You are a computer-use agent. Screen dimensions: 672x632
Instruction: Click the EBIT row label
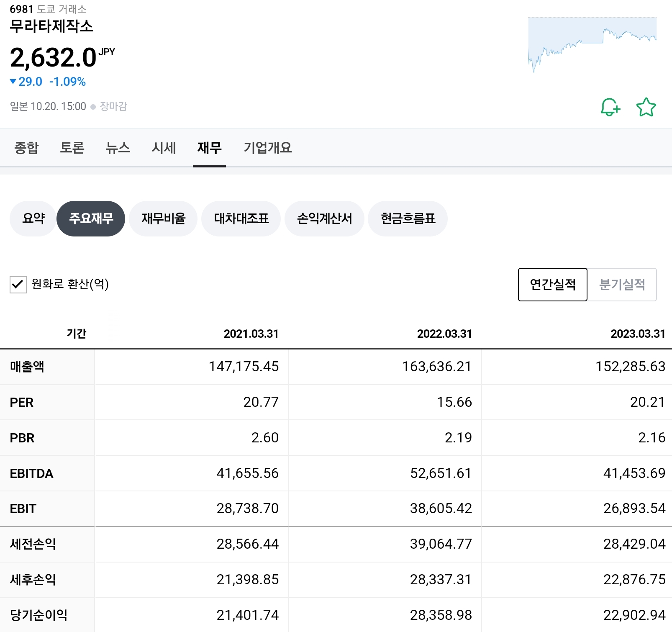[x=23, y=509]
